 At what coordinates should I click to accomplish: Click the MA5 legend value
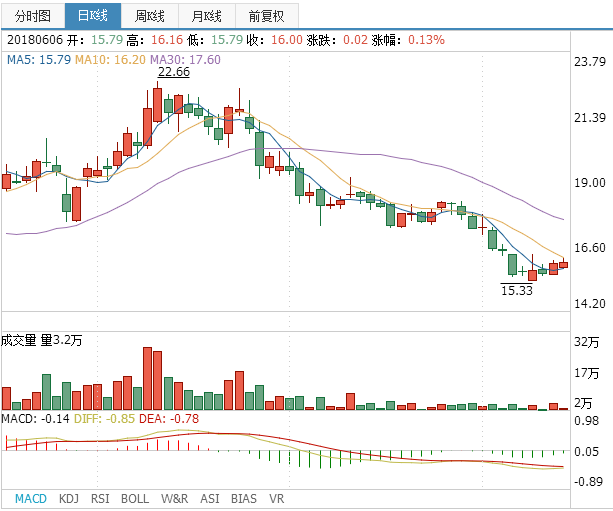pyautogui.click(x=38, y=60)
